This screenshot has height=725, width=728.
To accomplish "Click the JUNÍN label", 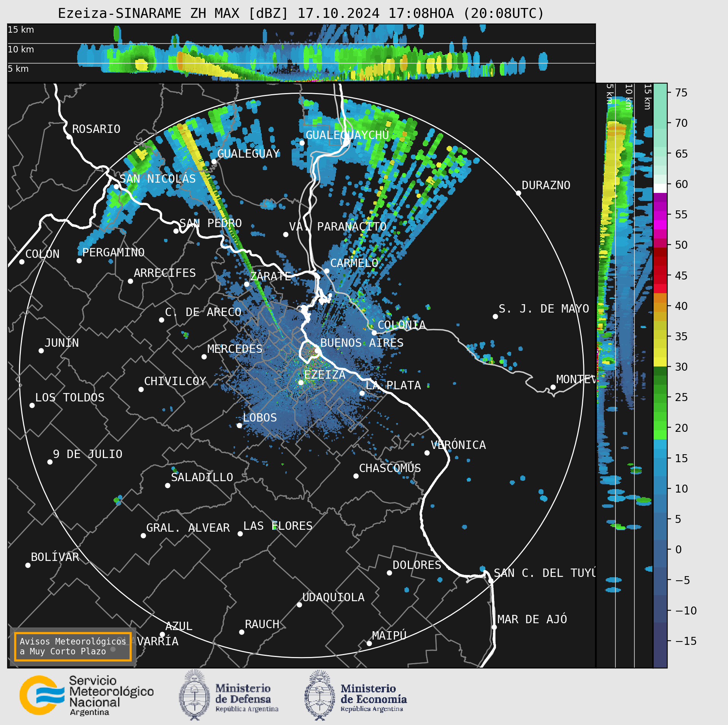I will click(x=62, y=343).
